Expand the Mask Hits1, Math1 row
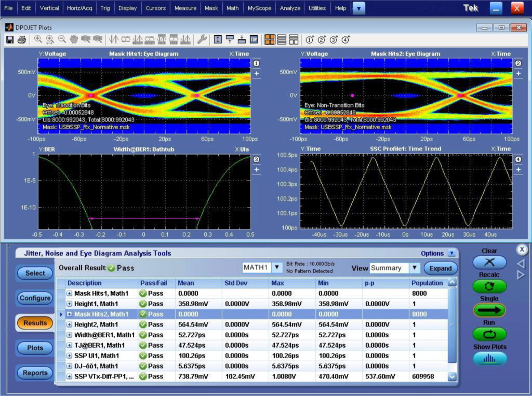Image resolution: width=532 pixels, height=396 pixels. (x=69, y=293)
